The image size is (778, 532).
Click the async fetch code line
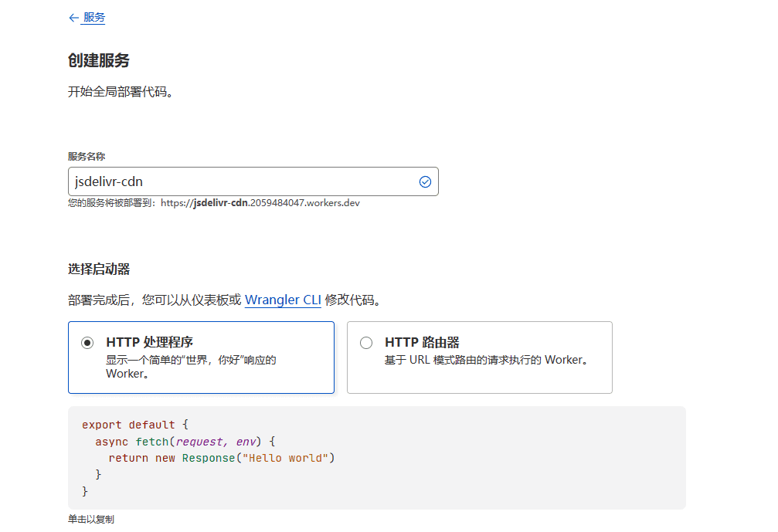point(185,442)
